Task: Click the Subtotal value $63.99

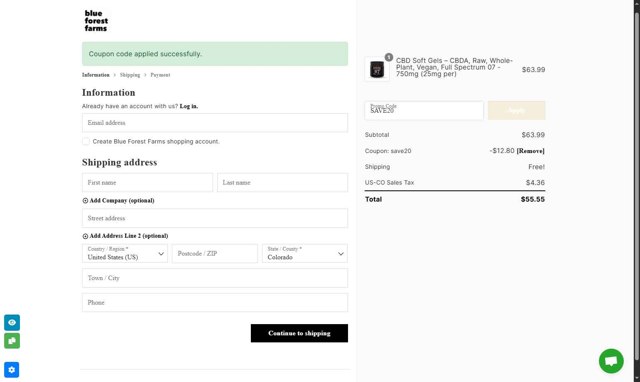Action: click(x=533, y=135)
